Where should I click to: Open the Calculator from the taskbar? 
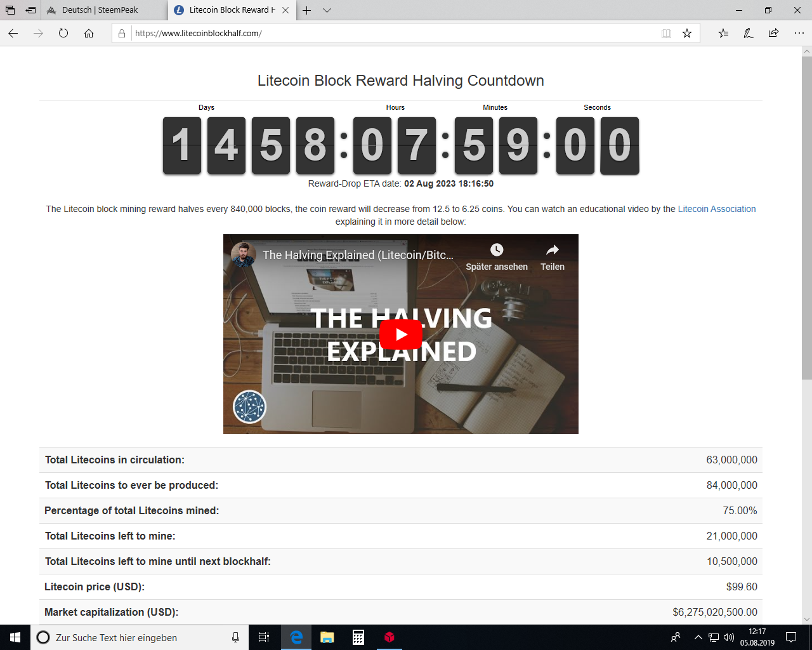[358, 637]
